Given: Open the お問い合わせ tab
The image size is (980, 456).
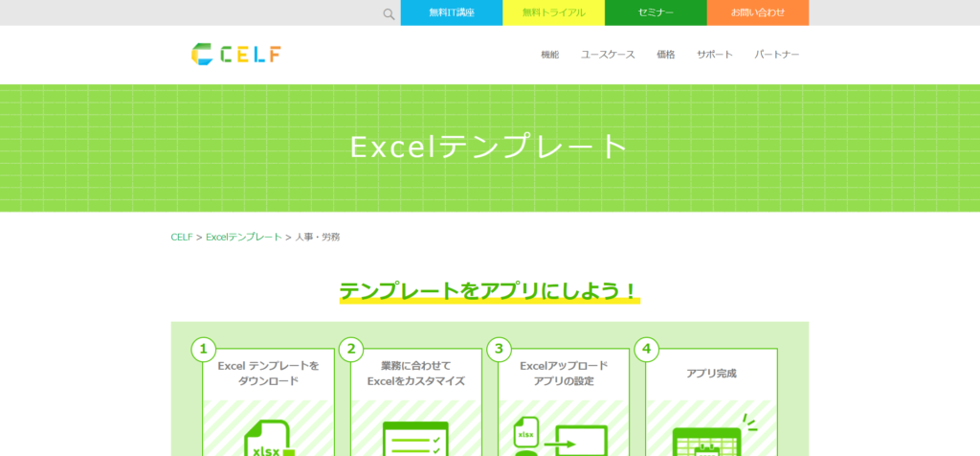Looking at the screenshot, I should [758, 12].
